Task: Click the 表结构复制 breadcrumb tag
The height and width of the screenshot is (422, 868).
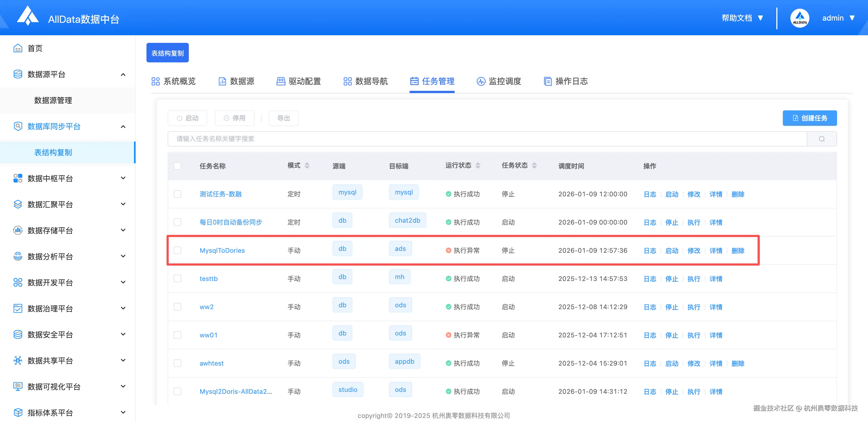Action: [167, 53]
